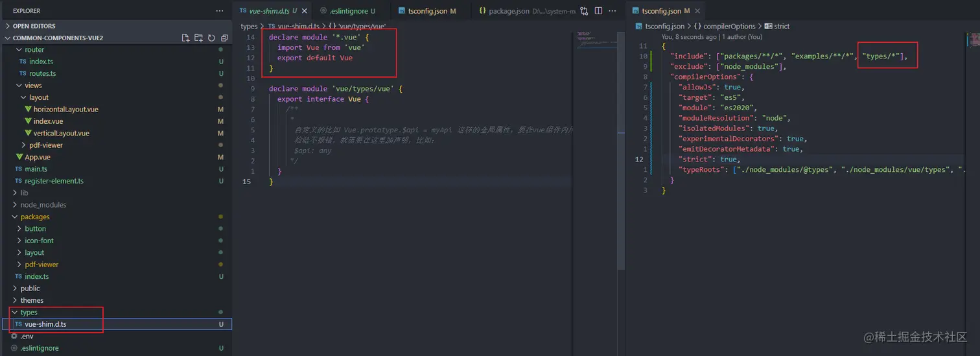
Task: Expand the lib folder
Action: point(24,193)
